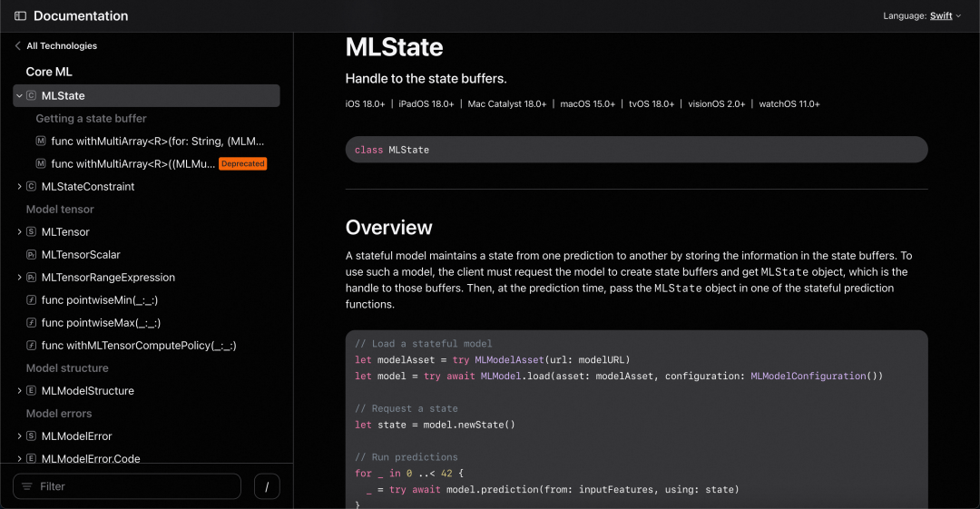The height and width of the screenshot is (509, 980).
Task: Open the Core ML heading
Action: click(x=49, y=72)
